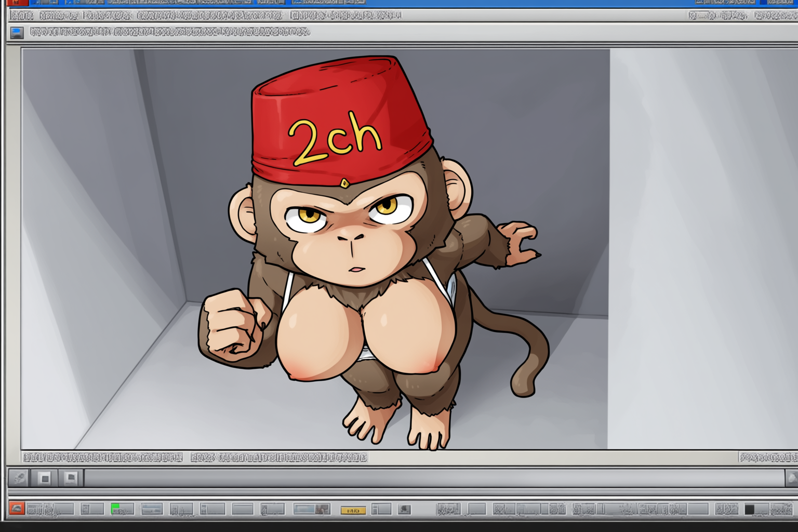Click the blue monitor icon beside the address line
The height and width of the screenshot is (532, 798).
(17, 33)
